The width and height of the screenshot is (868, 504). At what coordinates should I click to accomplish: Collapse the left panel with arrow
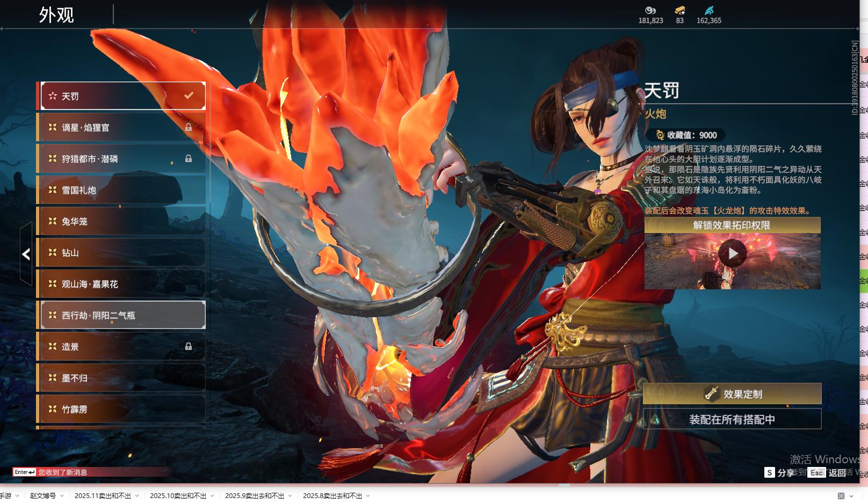[x=26, y=254]
